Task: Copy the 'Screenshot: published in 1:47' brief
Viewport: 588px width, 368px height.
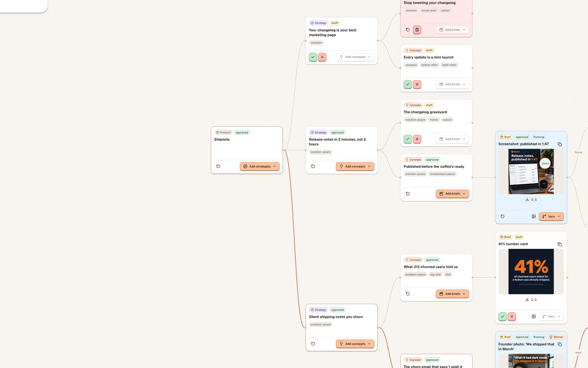Action: click(560, 144)
